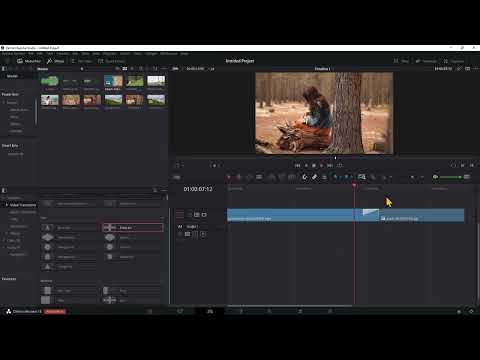
Task: Open the Mixer panel
Action: (x=401, y=61)
